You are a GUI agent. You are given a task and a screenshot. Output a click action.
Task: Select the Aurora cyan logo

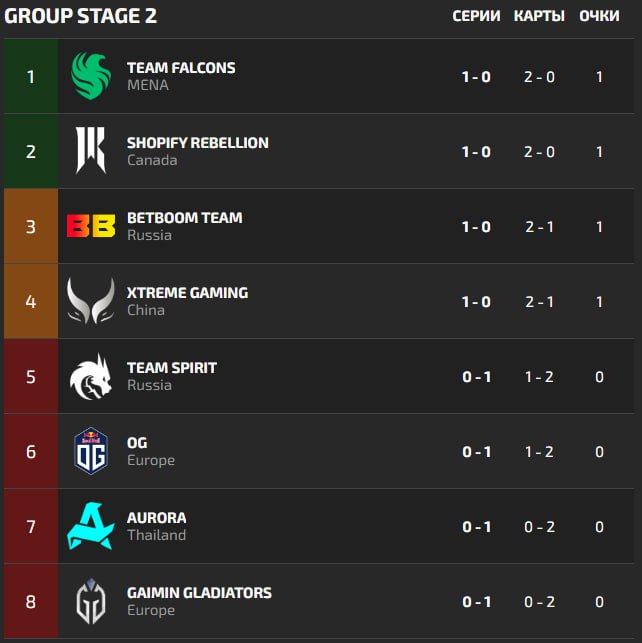[91, 526]
